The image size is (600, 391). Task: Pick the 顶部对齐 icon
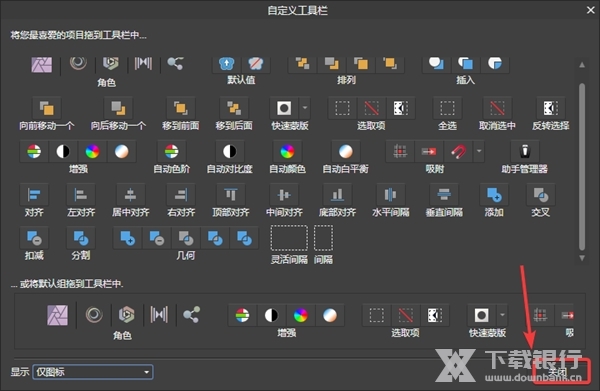click(231, 195)
